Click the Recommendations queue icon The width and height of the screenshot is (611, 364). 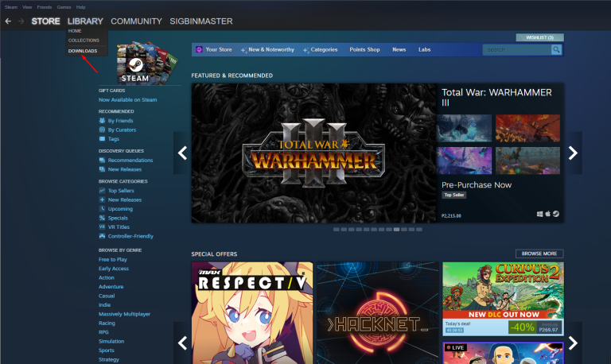(102, 160)
